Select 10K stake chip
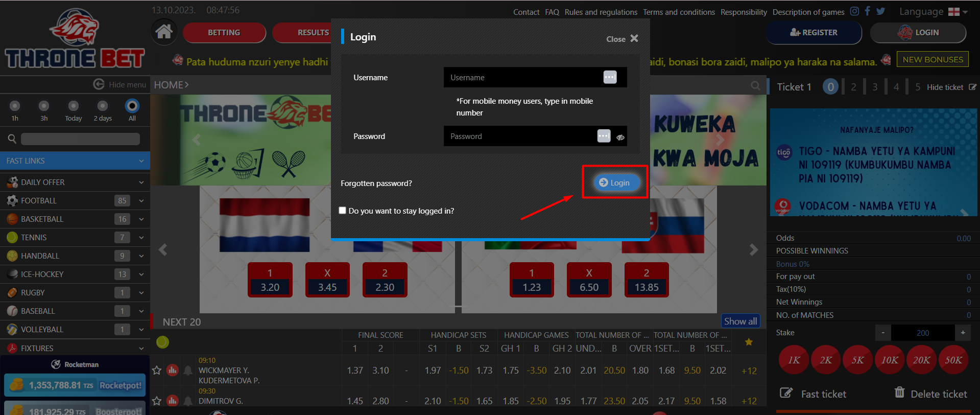 889,360
